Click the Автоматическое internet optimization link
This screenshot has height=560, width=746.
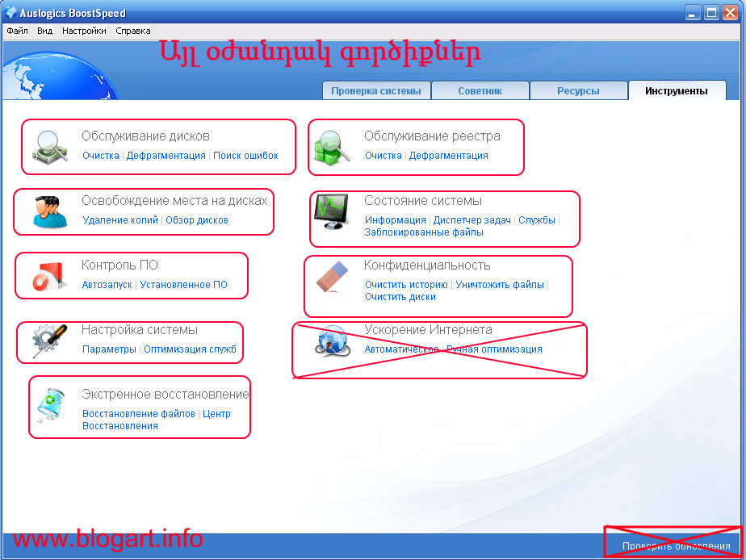401,349
